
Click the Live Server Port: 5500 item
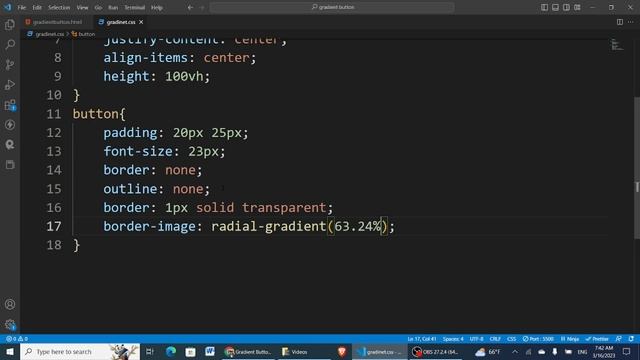pyautogui.click(x=538, y=339)
